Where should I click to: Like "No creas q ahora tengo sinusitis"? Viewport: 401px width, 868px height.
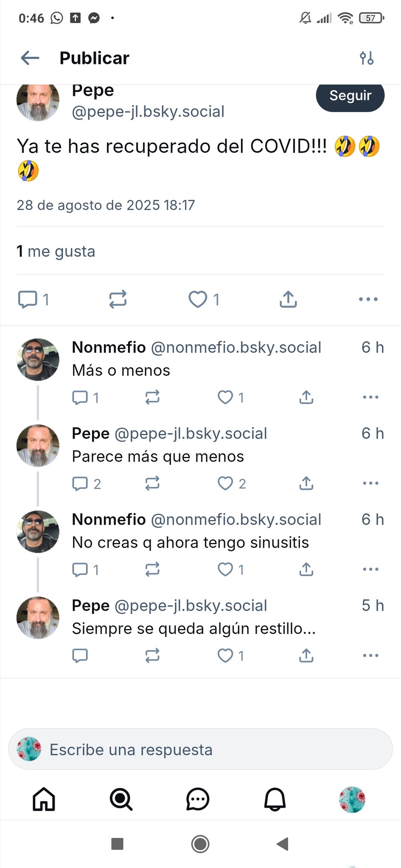pos(225,569)
